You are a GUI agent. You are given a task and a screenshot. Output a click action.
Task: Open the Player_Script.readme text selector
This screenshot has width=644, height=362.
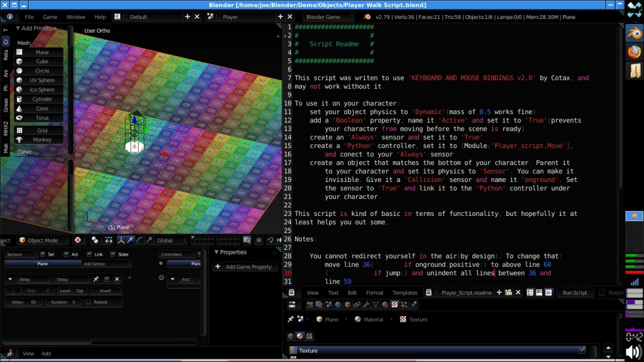[428, 293]
